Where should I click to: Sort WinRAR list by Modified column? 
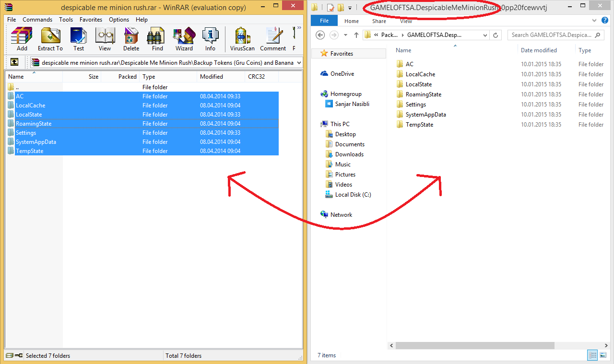pos(221,77)
